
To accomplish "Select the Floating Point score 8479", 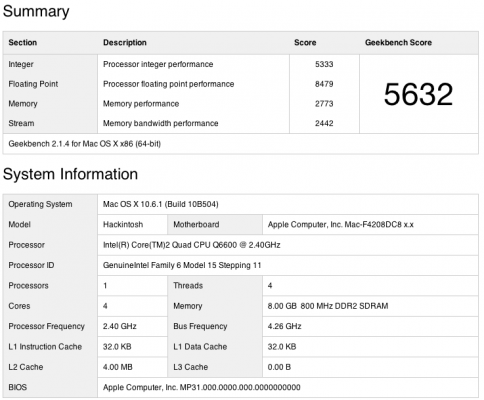I will click(324, 84).
